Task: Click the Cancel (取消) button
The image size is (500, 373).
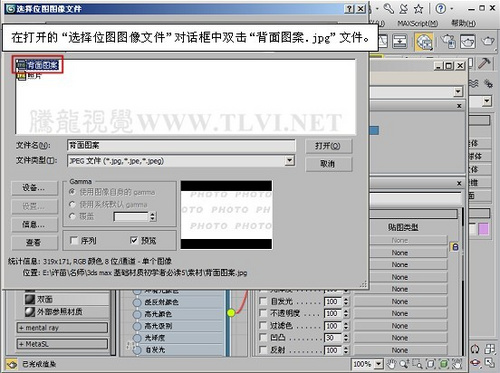Action: [x=328, y=164]
